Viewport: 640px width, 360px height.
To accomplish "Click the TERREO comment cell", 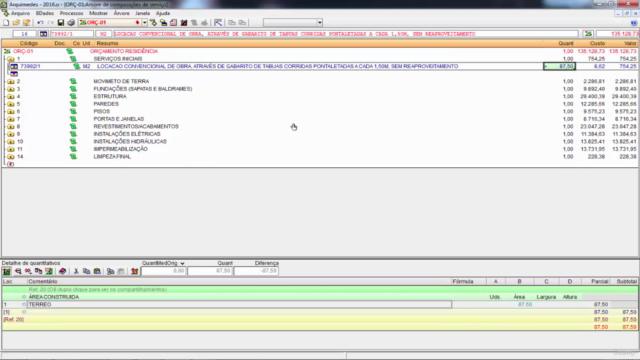I will [240, 304].
